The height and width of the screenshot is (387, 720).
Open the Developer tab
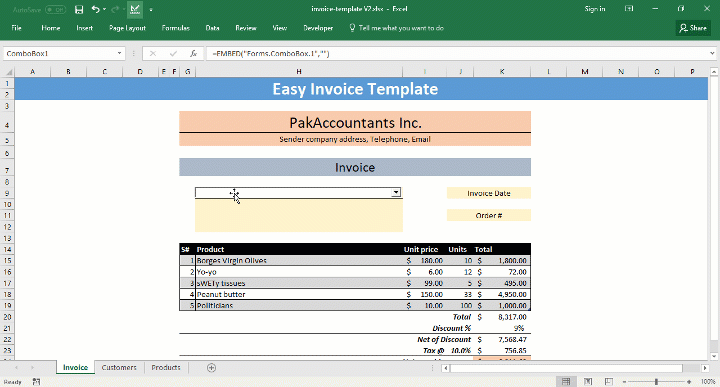[318, 28]
